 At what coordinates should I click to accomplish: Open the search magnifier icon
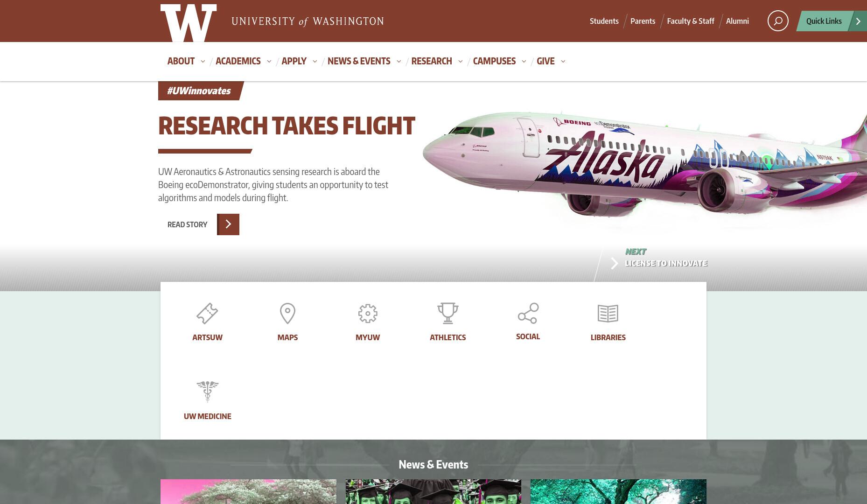[778, 21]
